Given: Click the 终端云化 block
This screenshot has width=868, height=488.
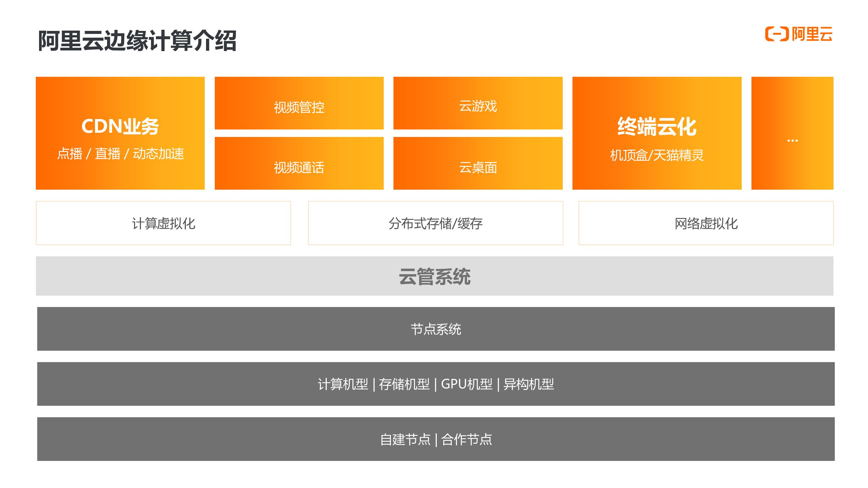Looking at the screenshot, I should 656,127.
